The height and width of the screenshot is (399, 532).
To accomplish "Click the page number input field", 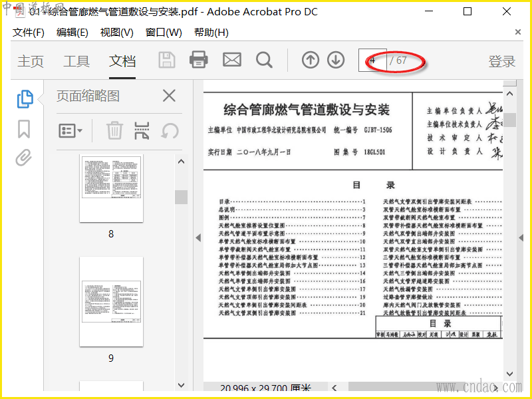I will [372, 60].
